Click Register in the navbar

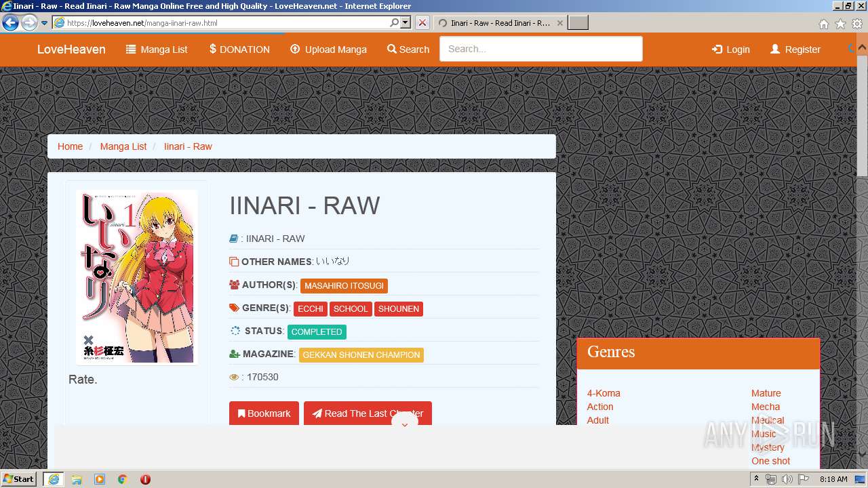pos(795,49)
